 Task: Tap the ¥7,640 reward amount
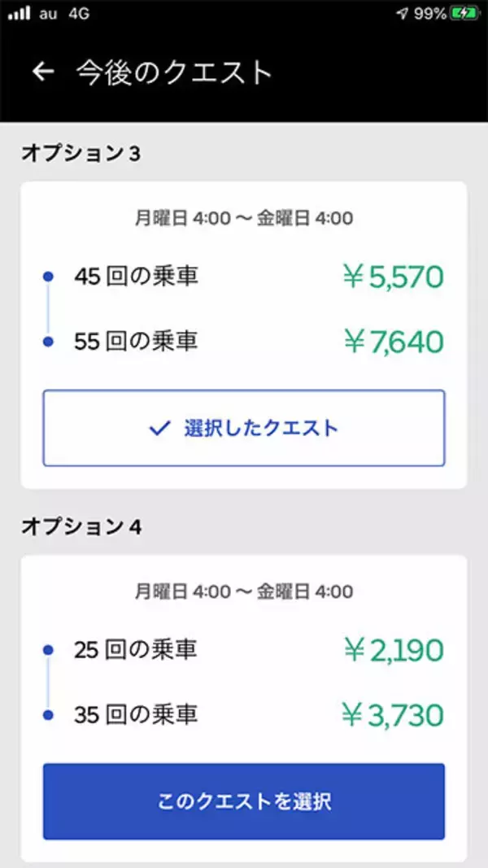click(x=394, y=342)
